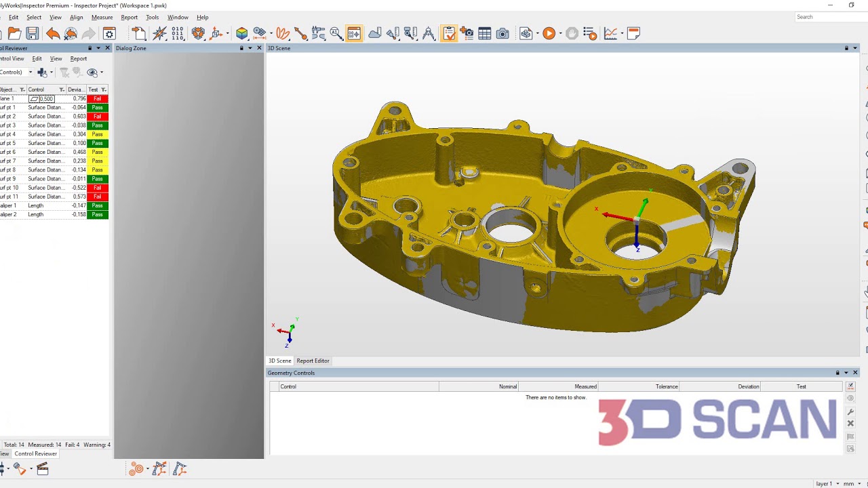
Task: Open the Workspace Manager gear icon
Action: [x=110, y=33]
